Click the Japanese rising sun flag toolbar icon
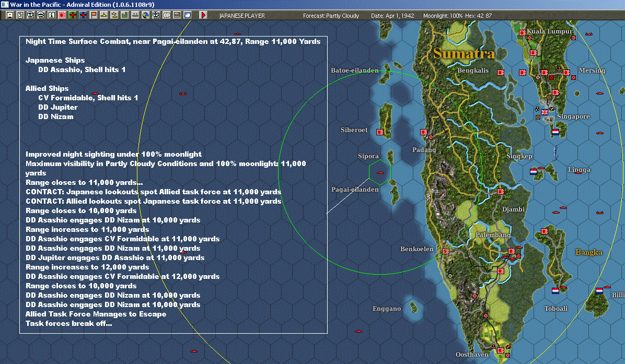 pyautogui.click(x=62, y=15)
